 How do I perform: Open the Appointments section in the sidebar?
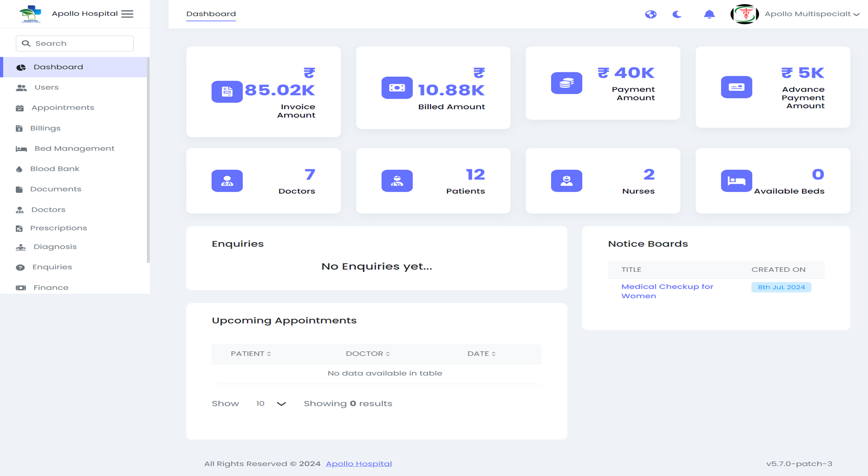(x=62, y=108)
